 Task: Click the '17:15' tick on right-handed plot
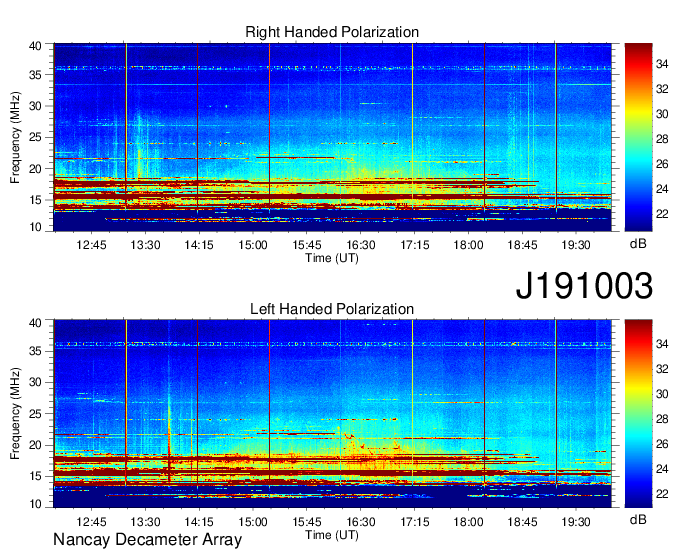click(x=415, y=245)
